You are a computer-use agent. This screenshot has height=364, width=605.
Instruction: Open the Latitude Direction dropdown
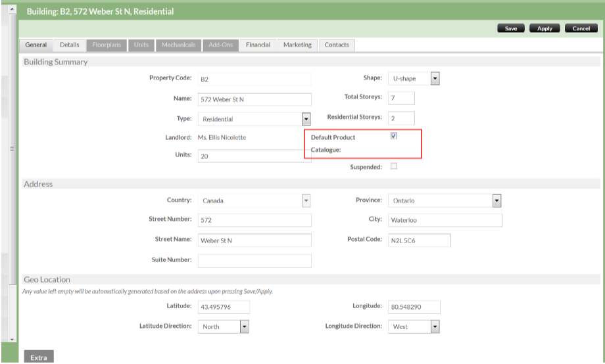(244, 326)
